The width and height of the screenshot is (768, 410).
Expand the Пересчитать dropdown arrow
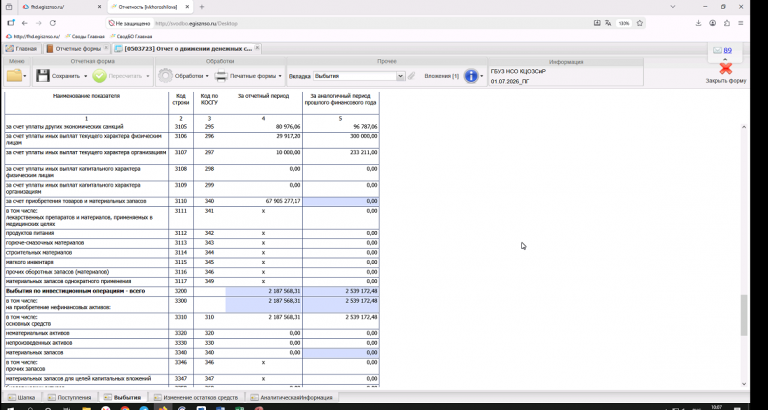(147, 76)
